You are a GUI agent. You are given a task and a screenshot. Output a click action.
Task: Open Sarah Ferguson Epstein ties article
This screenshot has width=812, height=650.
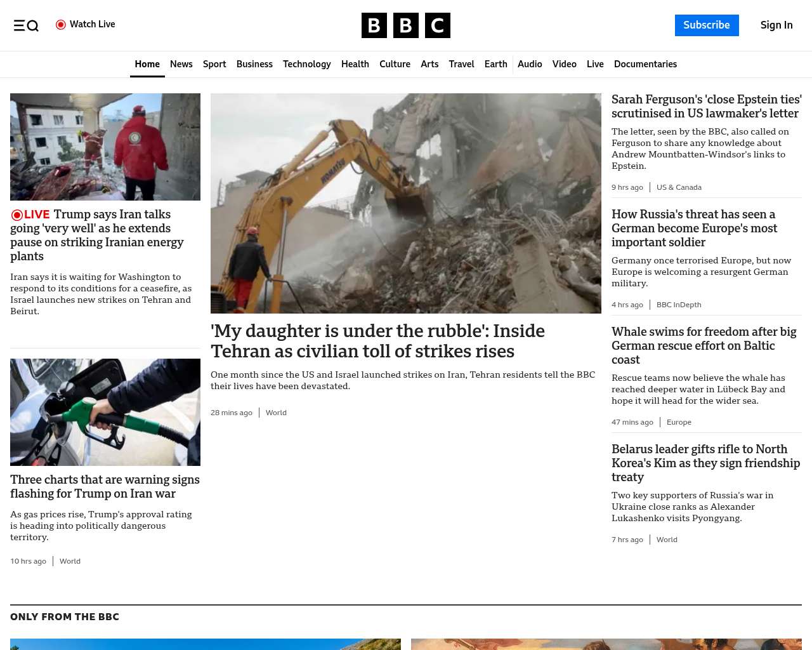[706, 107]
